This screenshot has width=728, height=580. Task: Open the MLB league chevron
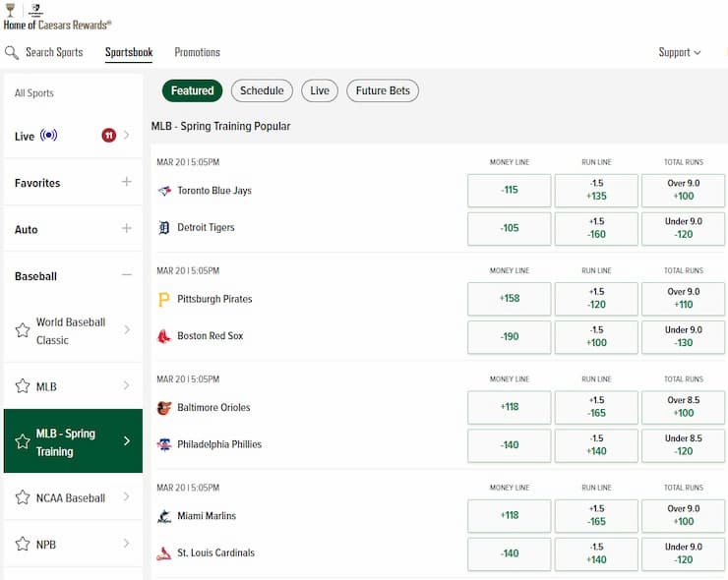[126, 385]
